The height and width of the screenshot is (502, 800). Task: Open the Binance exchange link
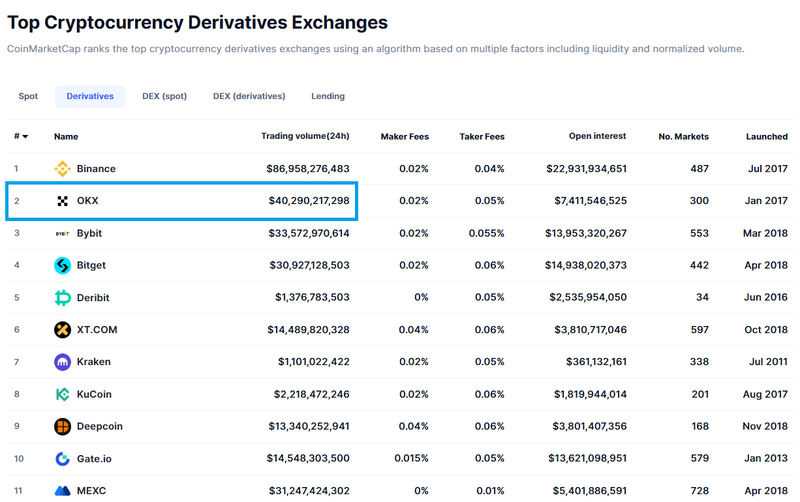coord(96,168)
